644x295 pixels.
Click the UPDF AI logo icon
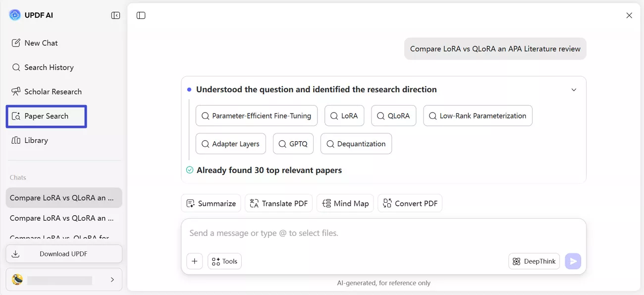click(x=15, y=15)
